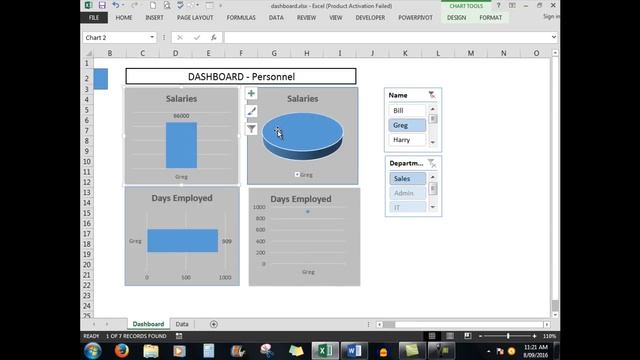
Task: Open the Undo history dropdown arrow
Action: click(x=123, y=5)
